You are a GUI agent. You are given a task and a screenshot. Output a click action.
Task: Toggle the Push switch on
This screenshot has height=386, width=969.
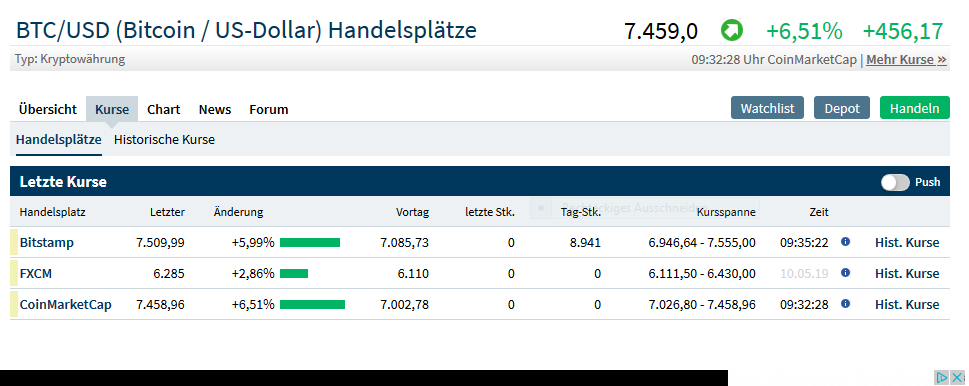[x=895, y=182]
